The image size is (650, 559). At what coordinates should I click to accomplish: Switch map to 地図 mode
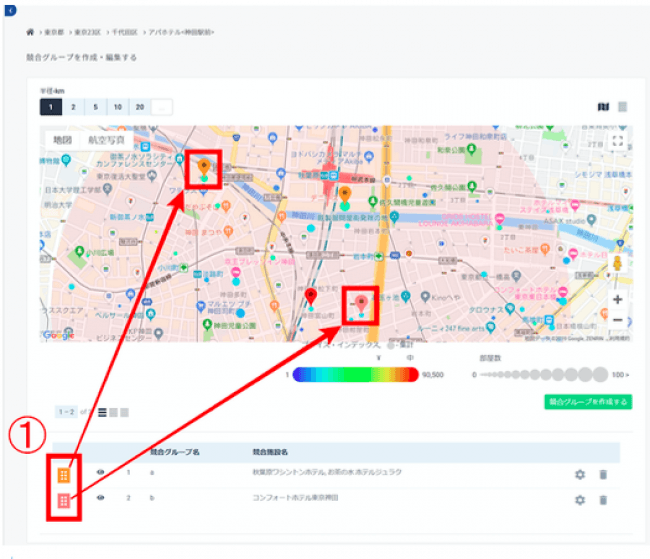point(63,140)
